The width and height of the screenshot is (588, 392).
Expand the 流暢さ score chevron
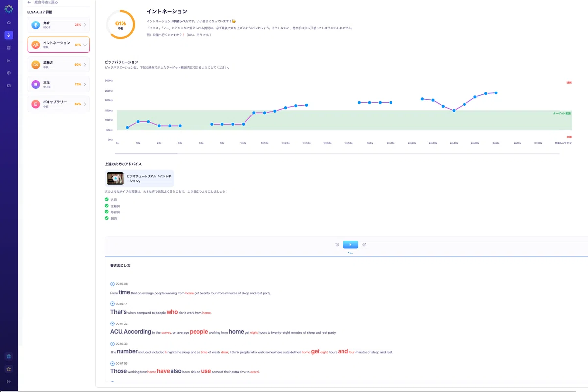85,65
